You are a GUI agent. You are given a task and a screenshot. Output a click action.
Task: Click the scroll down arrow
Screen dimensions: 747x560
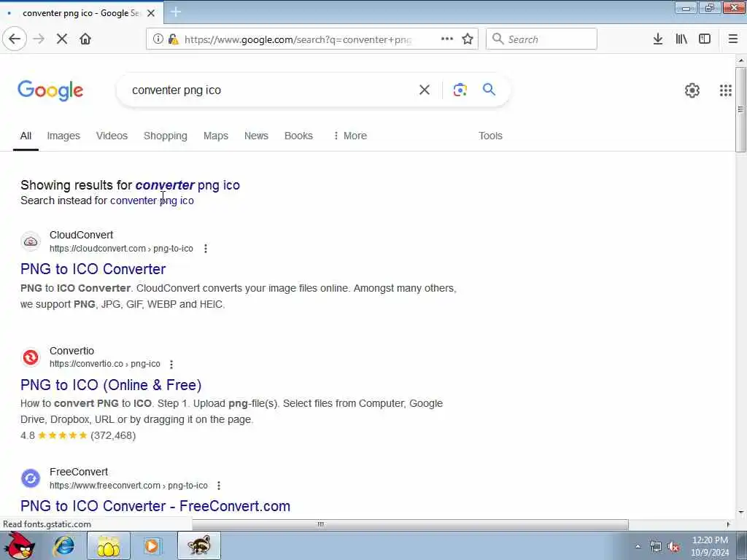(x=740, y=513)
